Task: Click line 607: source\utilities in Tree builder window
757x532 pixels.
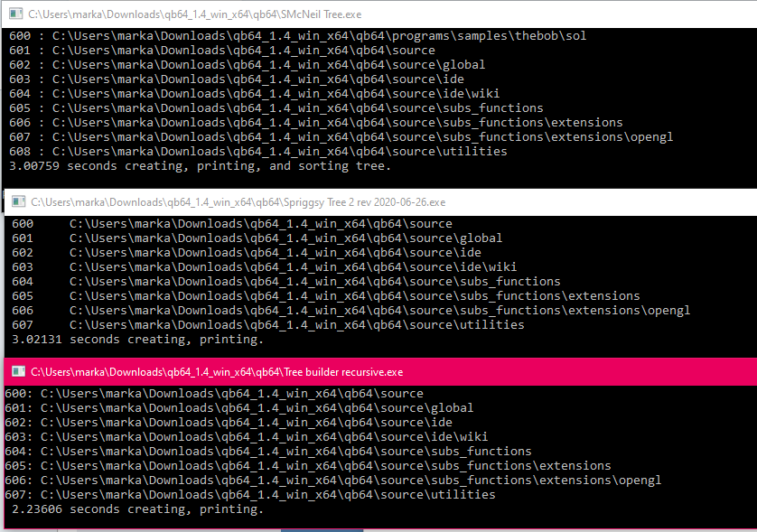Action: tap(250, 495)
